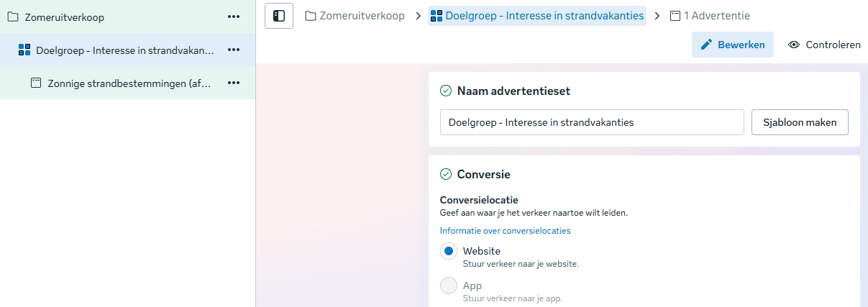Click the ad set name input field

[x=592, y=122]
